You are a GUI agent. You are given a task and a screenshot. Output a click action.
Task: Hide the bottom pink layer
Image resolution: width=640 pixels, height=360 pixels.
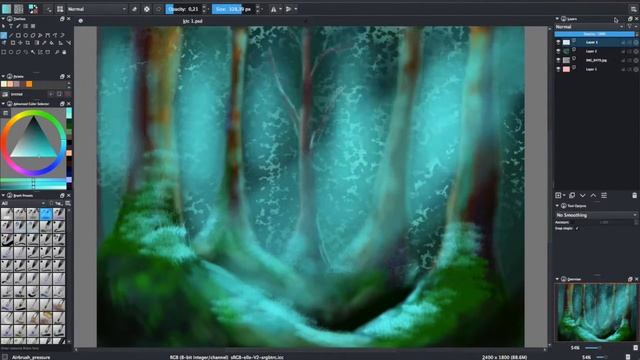tap(558, 69)
